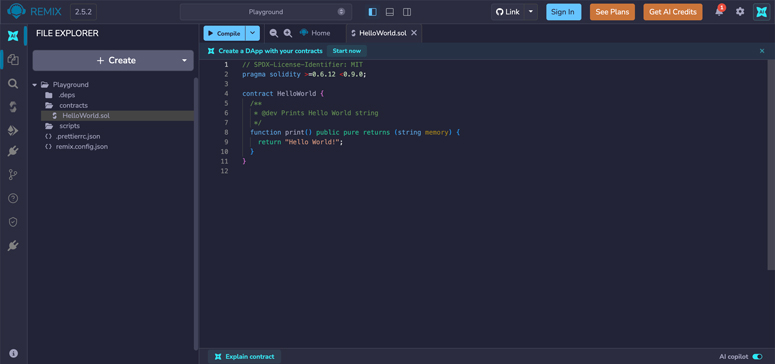Screen dimensions: 775x364
Task: Zoom out the editor font
Action: point(274,33)
